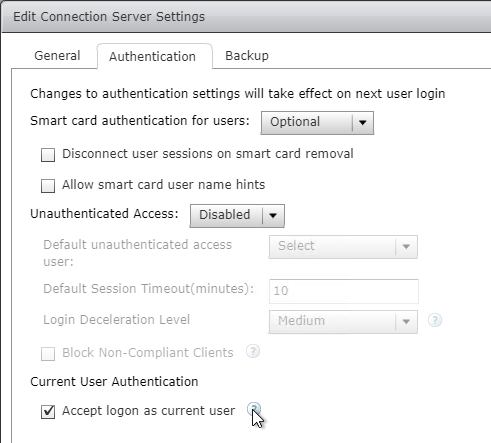The height and width of the screenshot is (443, 491).
Task: Switch to the General tab
Action: click(x=57, y=56)
